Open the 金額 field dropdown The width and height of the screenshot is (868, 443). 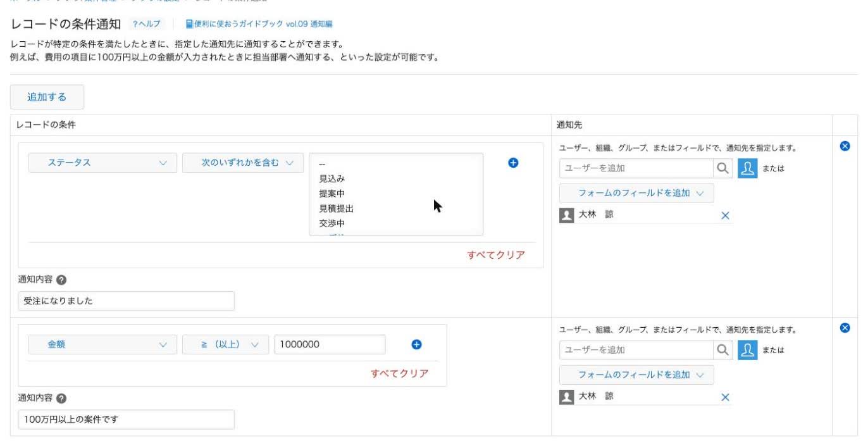point(102,345)
